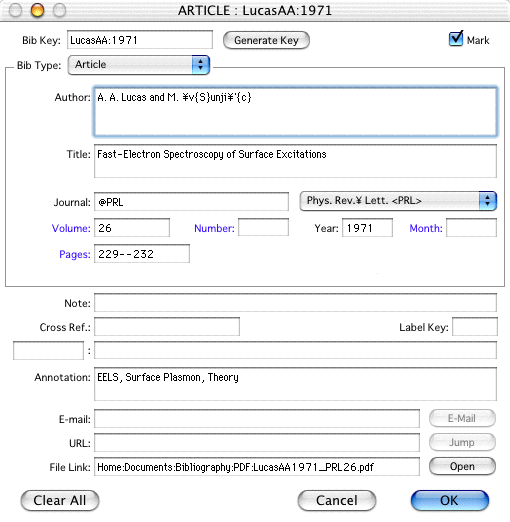Viewport: 510px width, 522px height.
Task: Click the Volume field showing 26
Action: tap(132, 228)
